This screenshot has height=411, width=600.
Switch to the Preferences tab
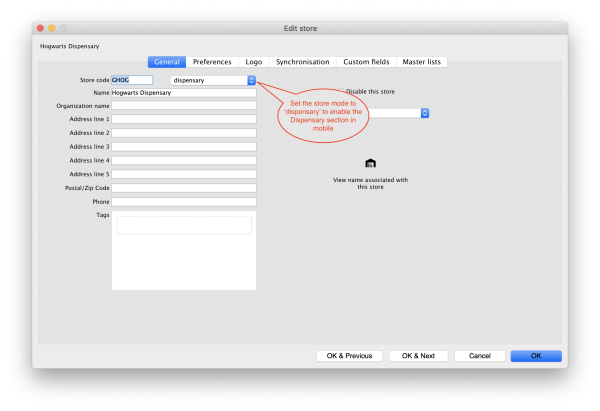click(x=212, y=62)
